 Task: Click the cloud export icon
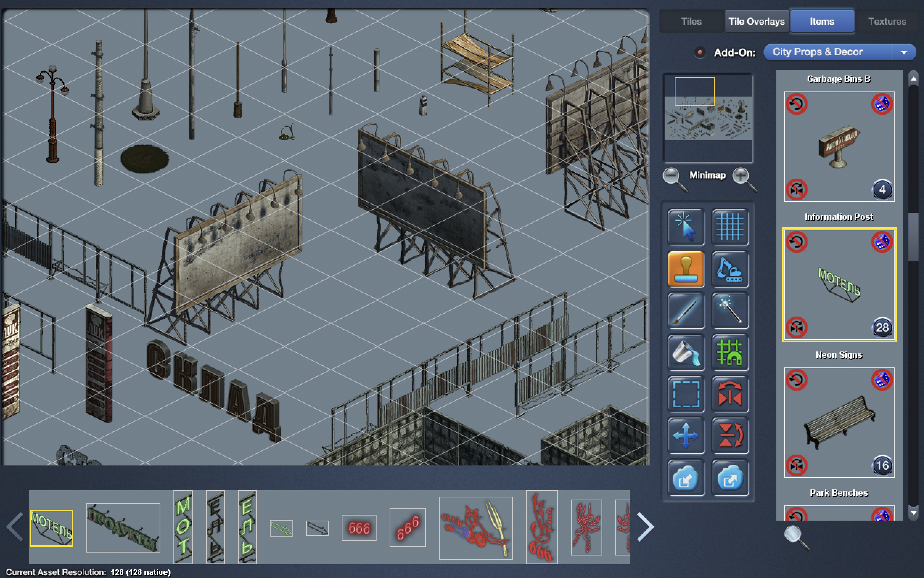click(x=730, y=478)
